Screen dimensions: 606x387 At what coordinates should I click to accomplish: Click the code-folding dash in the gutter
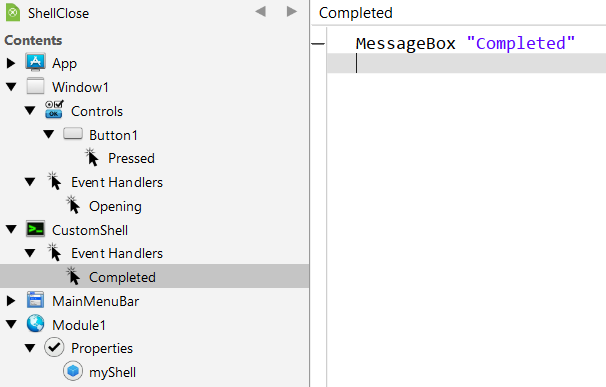coord(318,44)
